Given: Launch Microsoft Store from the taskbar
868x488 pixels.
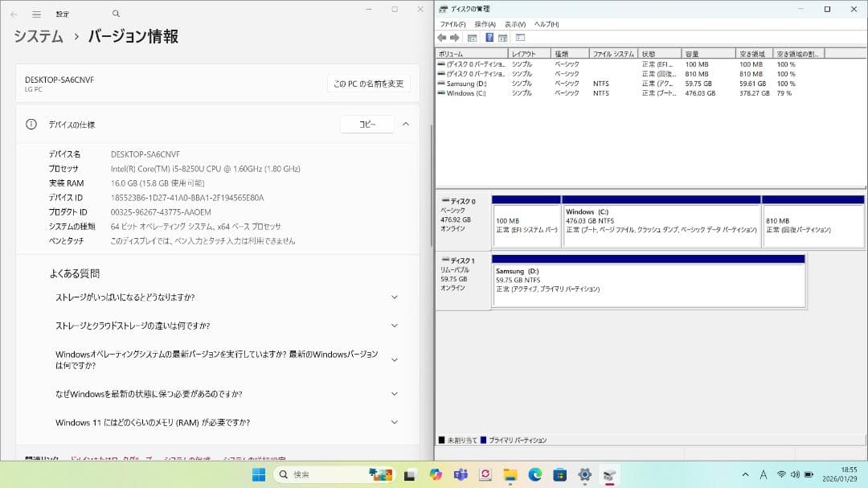Looking at the screenshot, I should pyautogui.click(x=559, y=474).
